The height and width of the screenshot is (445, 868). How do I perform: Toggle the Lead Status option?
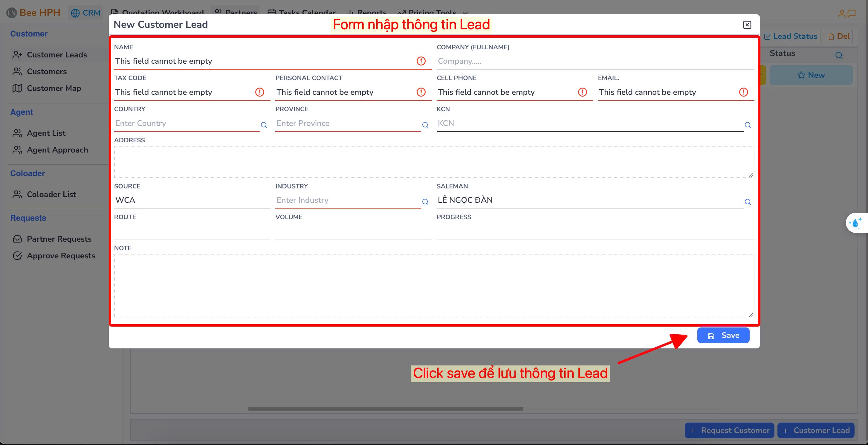(x=791, y=36)
